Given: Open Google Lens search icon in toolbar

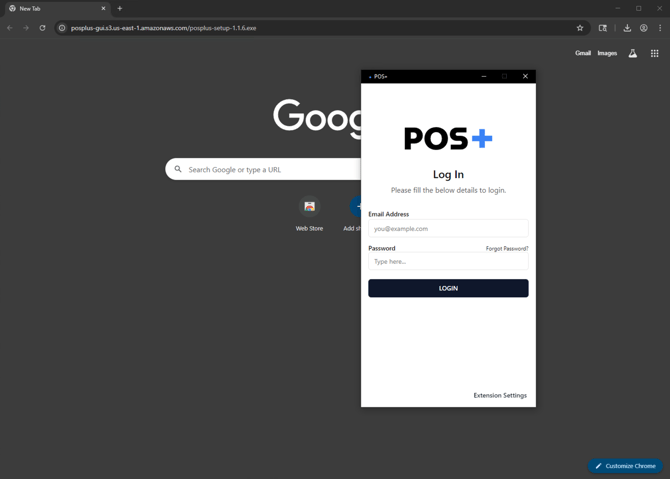Looking at the screenshot, I should pos(602,28).
